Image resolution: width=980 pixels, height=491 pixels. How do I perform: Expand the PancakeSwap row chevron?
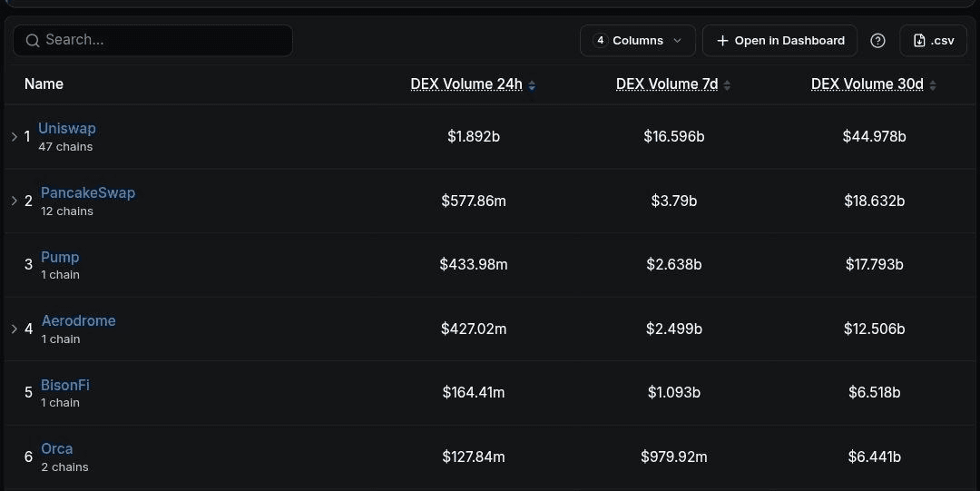pos(15,201)
